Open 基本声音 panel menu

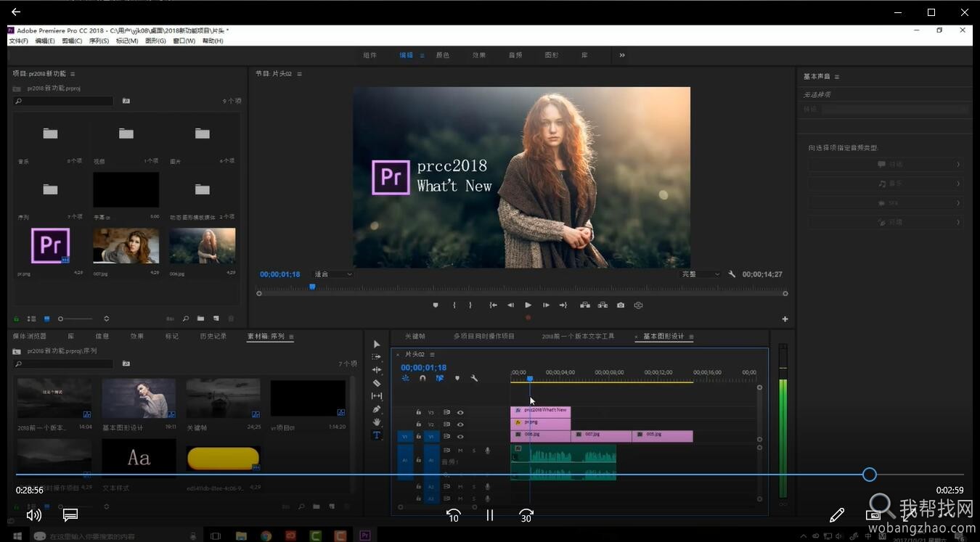coord(836,77)
